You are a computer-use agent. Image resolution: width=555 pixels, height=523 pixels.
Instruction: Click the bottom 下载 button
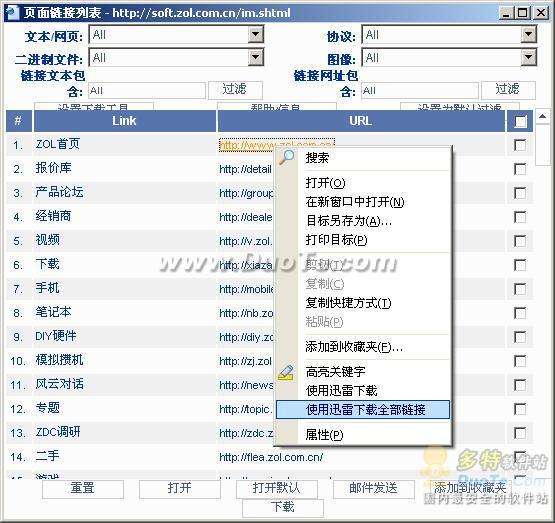click(x=283, y=507)
